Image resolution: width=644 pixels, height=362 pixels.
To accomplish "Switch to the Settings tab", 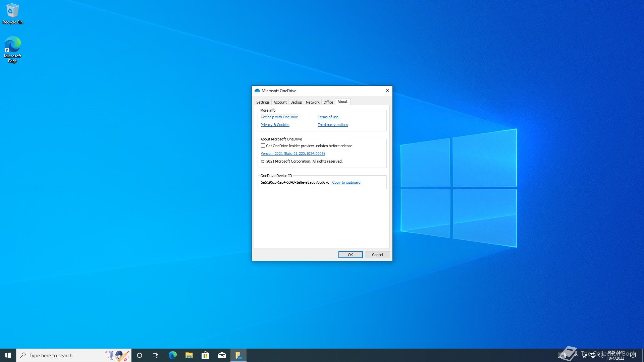I will point(263,102).
